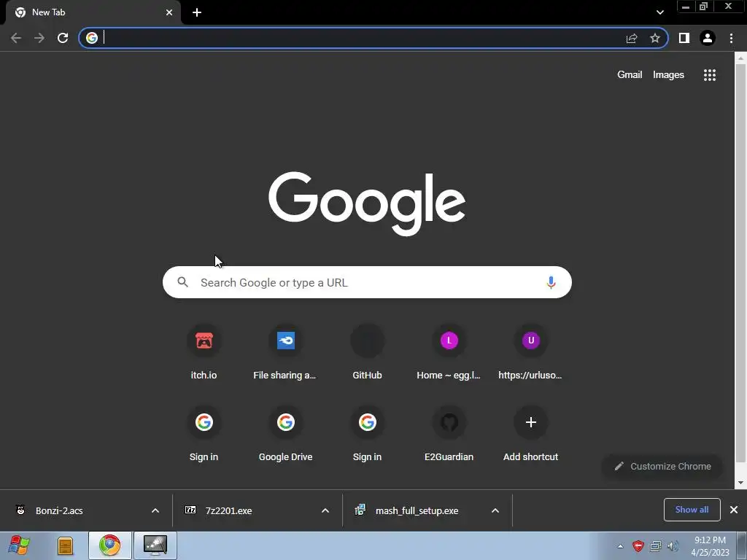
Task: Open the Gmail link
Action: click(630, 75)
